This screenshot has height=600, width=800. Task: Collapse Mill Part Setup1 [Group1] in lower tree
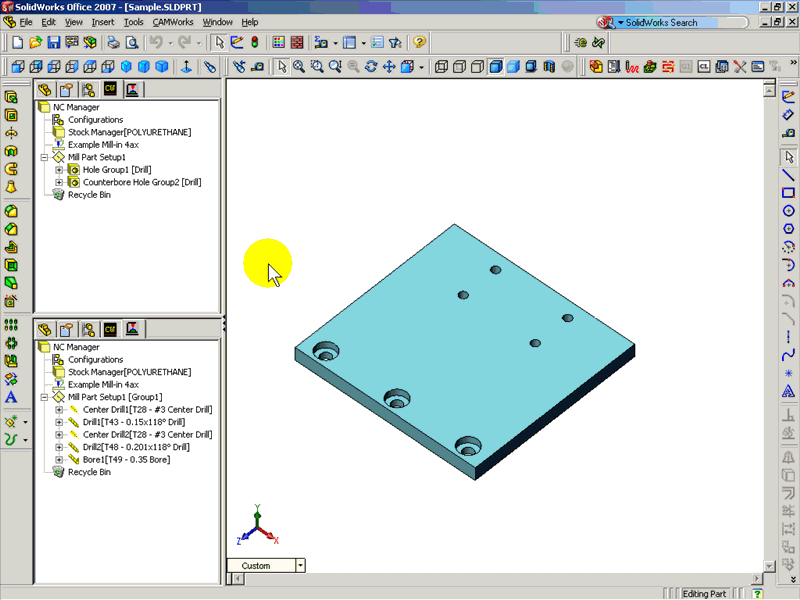click(44, 397)
